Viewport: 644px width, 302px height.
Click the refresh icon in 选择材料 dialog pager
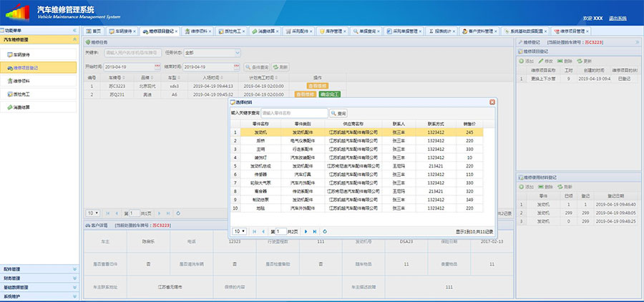pos(326,231)
